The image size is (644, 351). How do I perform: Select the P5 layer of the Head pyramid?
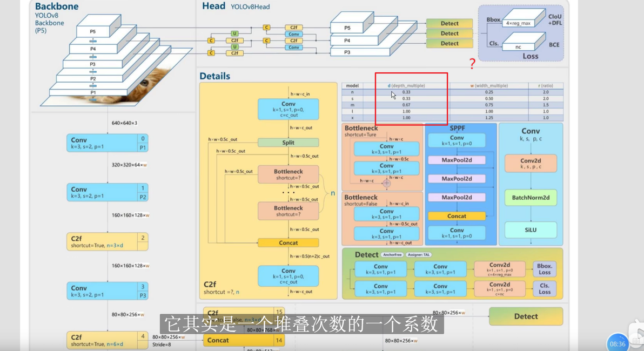coord(347,28)
